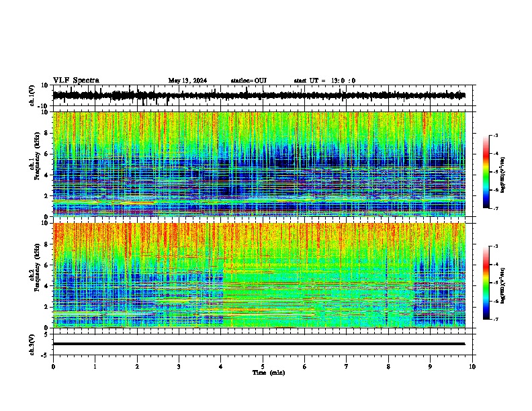Click the time axis tick label "8"
This screenshot has height=411, width=532.
click(x=388, y=367)
